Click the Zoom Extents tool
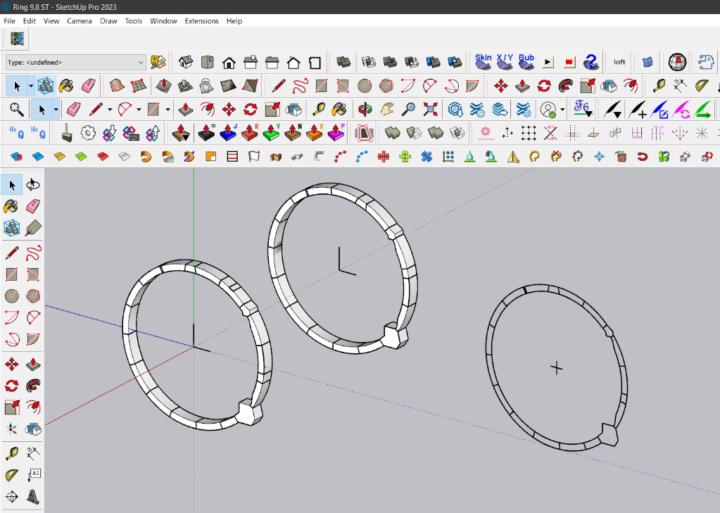Image resolution: width=720 pixels, height=513 pixels. coord(430,109)
